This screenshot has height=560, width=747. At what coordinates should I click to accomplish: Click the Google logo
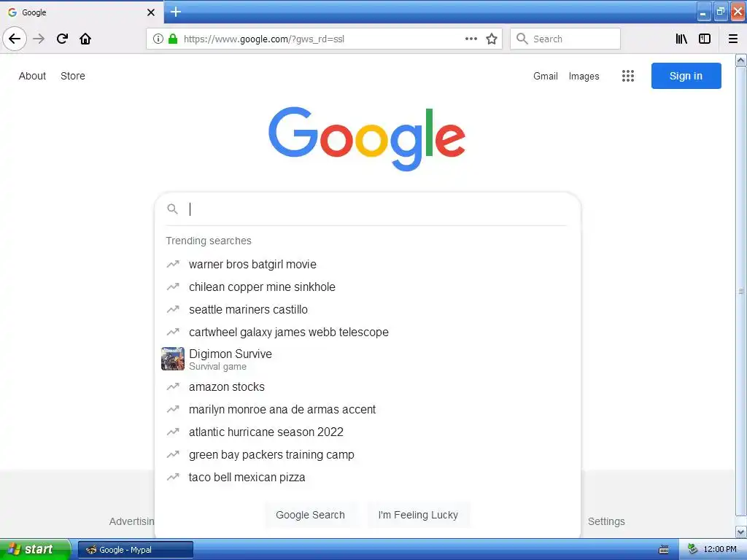coord(367,139)
